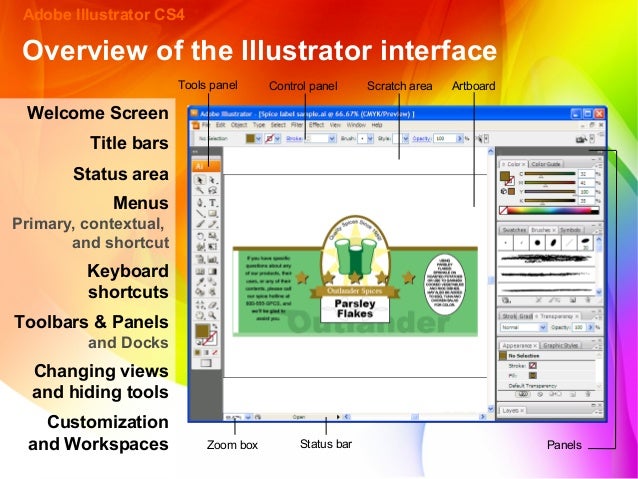
Task: Select the Direct Selection tool
Action: pos(212,179)
